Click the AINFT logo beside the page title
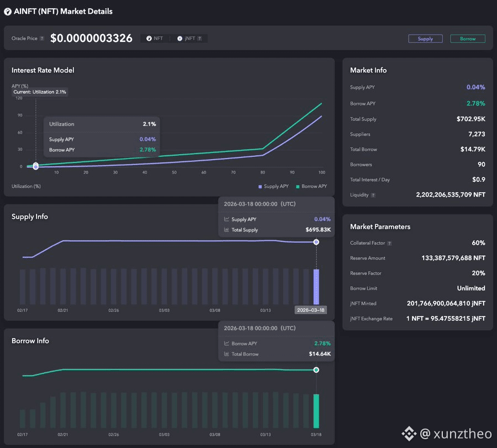497x448 pixels. click(x=8, y=11)
